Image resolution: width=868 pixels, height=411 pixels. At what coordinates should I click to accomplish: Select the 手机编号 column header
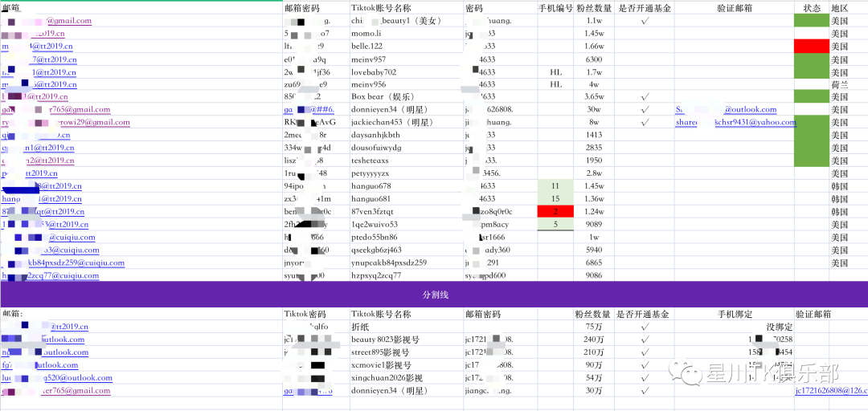coord(555,8)
